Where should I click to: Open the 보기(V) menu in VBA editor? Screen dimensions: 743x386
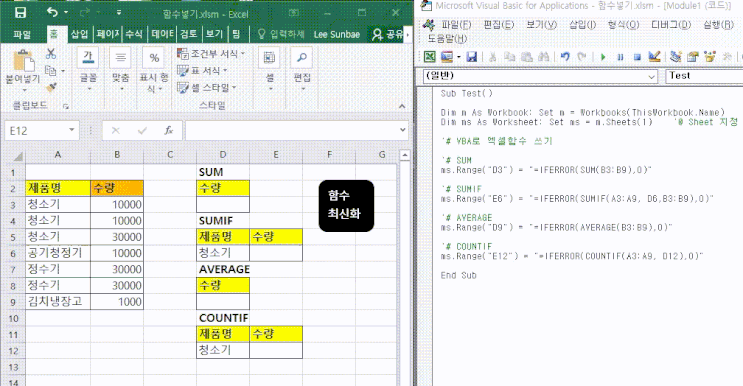click(541, 25)
